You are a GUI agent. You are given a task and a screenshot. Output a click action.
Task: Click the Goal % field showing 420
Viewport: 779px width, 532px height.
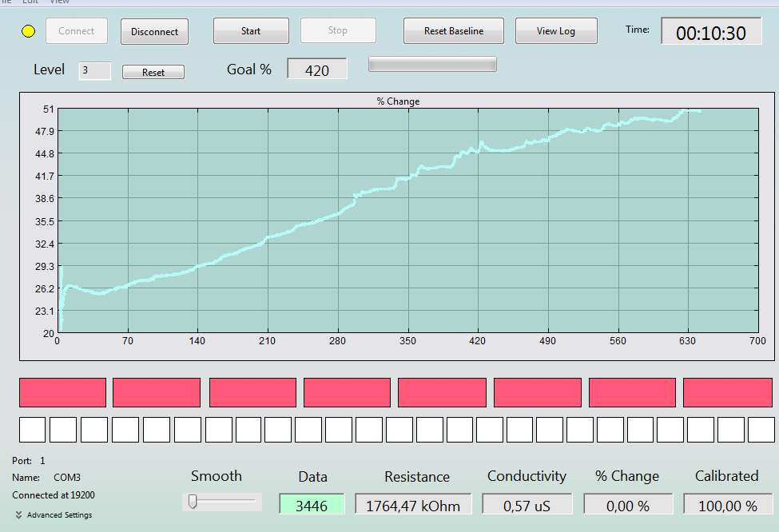tap(317, 69)
